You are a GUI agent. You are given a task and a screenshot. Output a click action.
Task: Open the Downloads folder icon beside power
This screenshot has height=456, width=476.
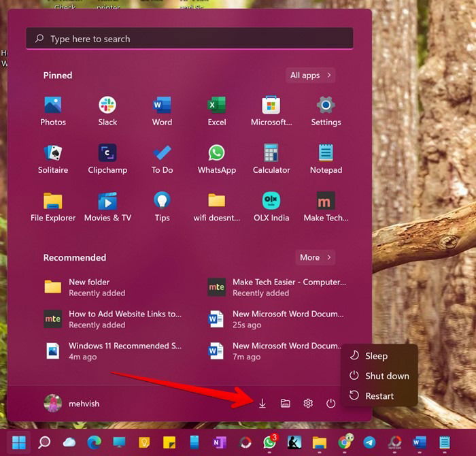pos(262,404)
